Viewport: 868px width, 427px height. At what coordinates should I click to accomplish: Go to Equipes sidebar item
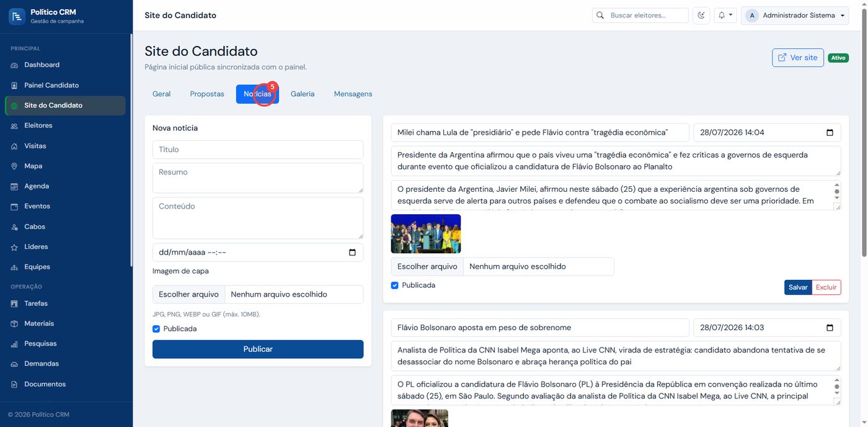65,267
